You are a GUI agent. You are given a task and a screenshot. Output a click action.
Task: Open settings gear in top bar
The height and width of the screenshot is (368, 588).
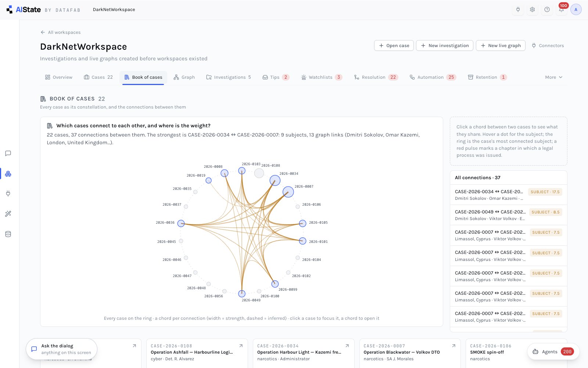(x=532, y=10)
